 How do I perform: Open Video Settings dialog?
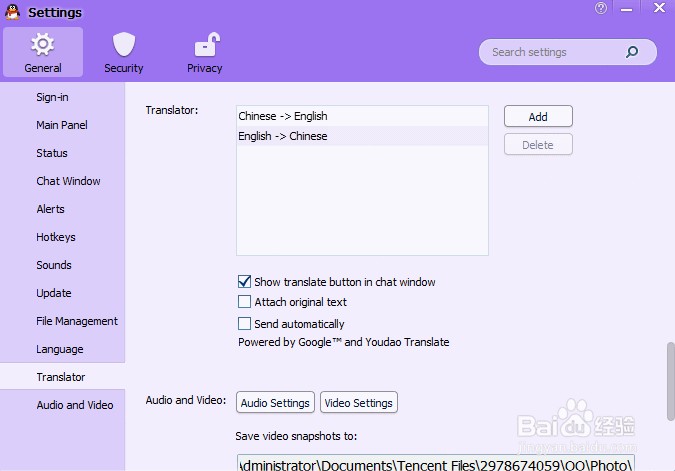(359, 403)
